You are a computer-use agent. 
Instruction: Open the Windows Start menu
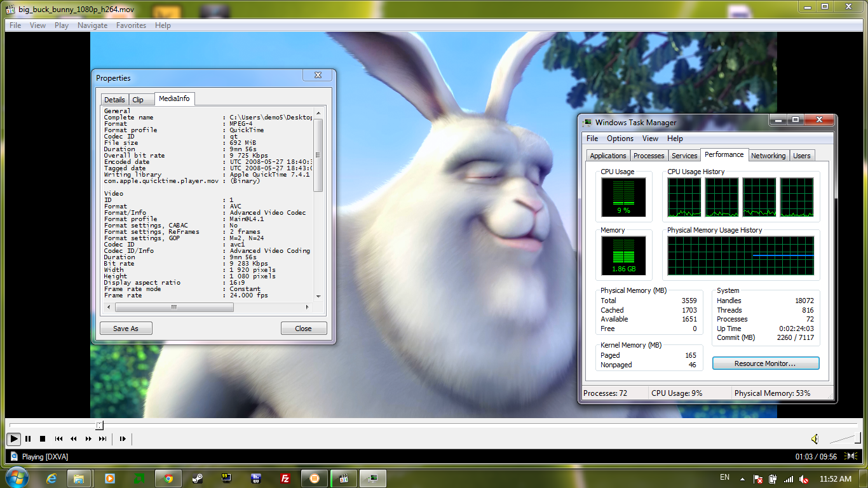pos(16,478)
